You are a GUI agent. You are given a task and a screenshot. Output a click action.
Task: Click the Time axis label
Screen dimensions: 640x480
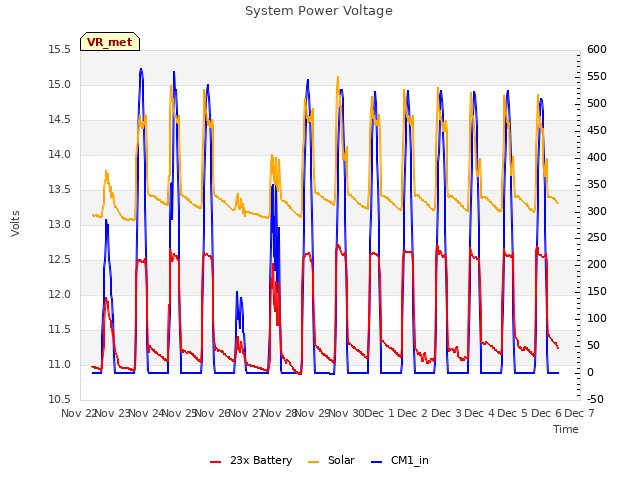[x=566, y=429]
